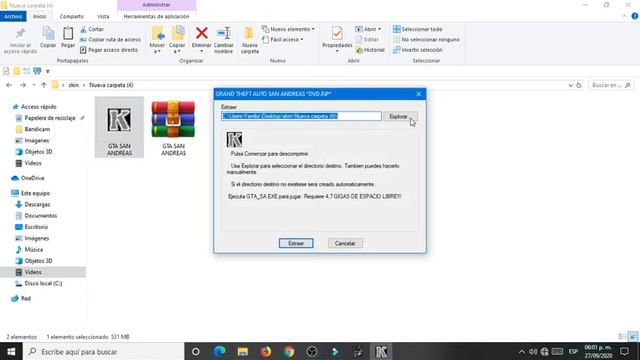Close the Grand Theft Auto extraction dialog

[418, 94]
